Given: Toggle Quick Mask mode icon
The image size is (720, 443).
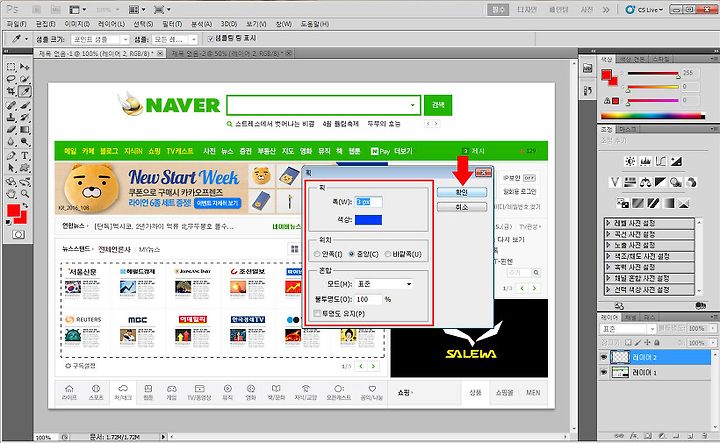Looking at the screenshot, I should (x=18, y=235).
